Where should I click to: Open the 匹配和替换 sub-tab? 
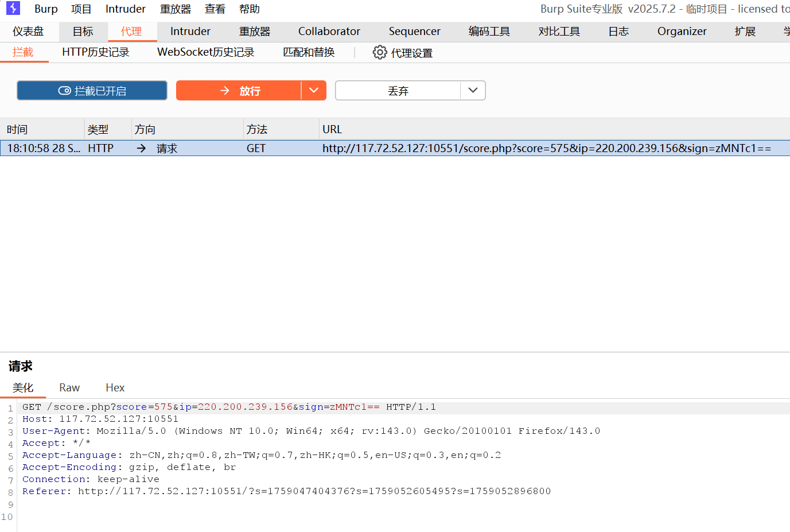point(309,52)
